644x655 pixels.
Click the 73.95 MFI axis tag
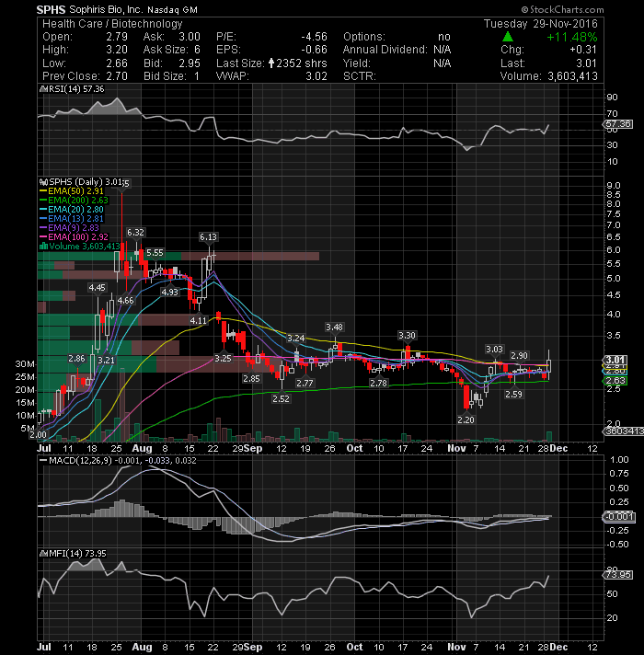pos(618,575)
